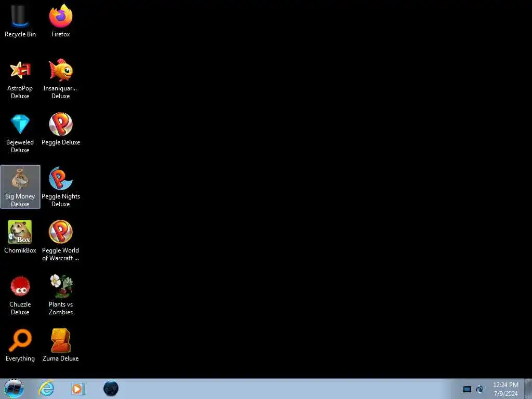
Task: Click the round tray icon beside the clock
Action: (480, 389)
